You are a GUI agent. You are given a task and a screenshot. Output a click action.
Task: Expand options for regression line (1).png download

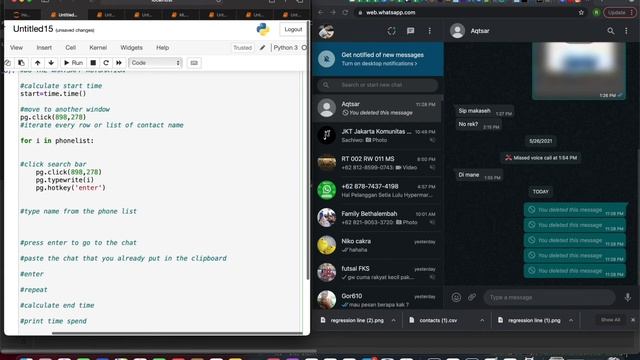pos(571,320)
